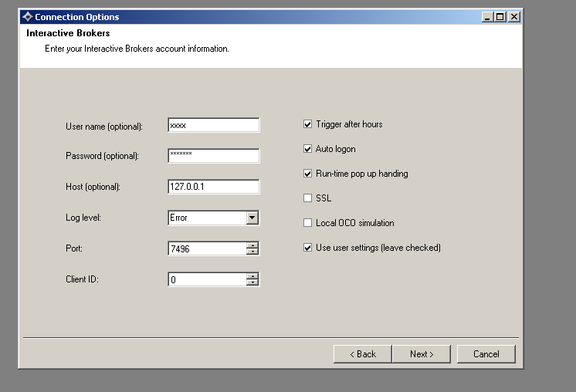Click the 'Log level:' label
The height and width of the screenshot is (392, 576).
tap(83, 218)
